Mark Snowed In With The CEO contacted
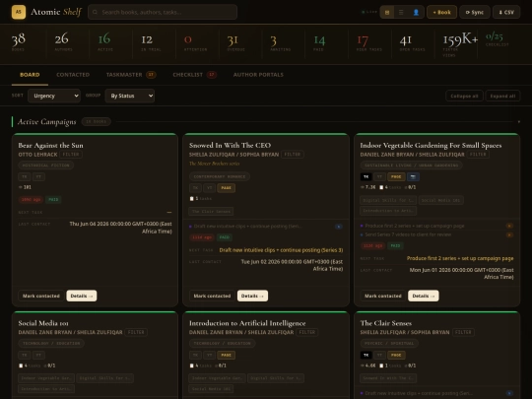 tap(212, 296)
